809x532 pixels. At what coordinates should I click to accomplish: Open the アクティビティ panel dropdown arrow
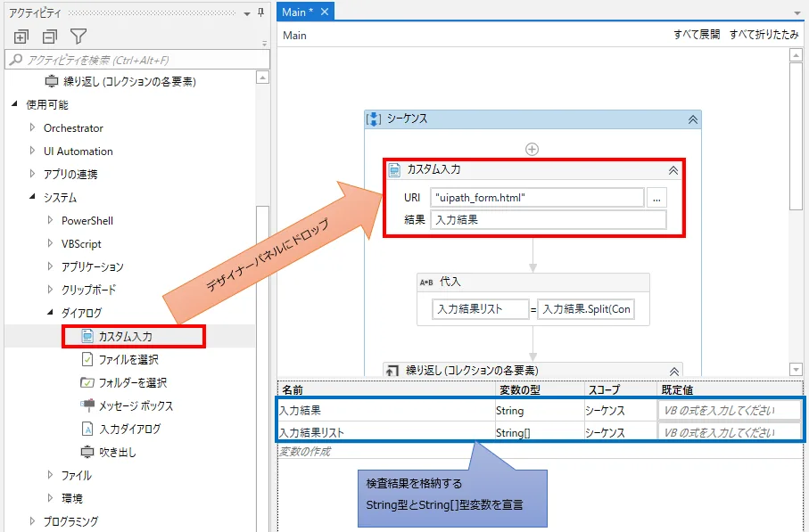point(247,12)
